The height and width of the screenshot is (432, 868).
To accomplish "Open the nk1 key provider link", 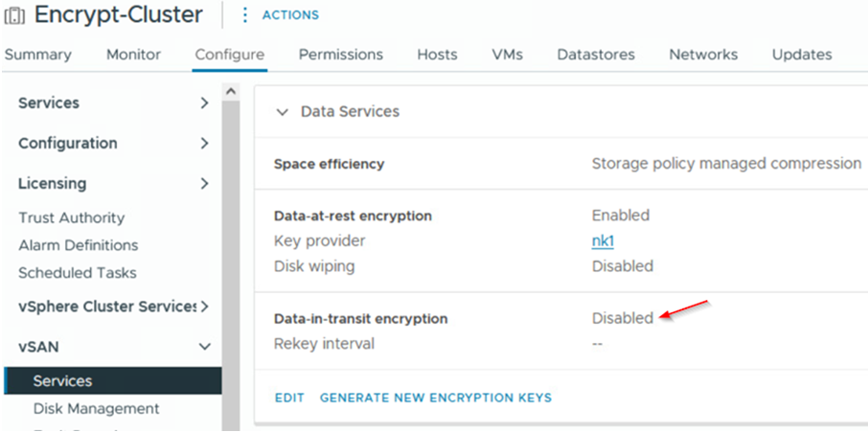I will (x=603, y=241).
